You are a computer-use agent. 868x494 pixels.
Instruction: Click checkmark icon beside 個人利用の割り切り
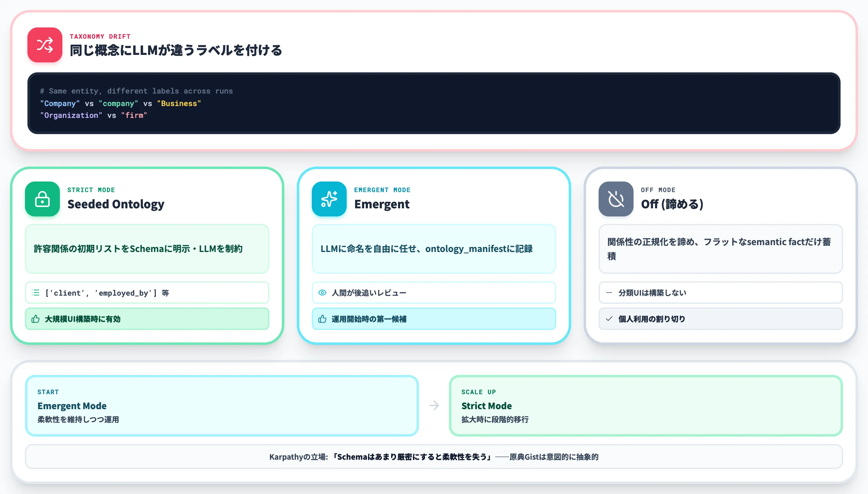coord(609,319)
